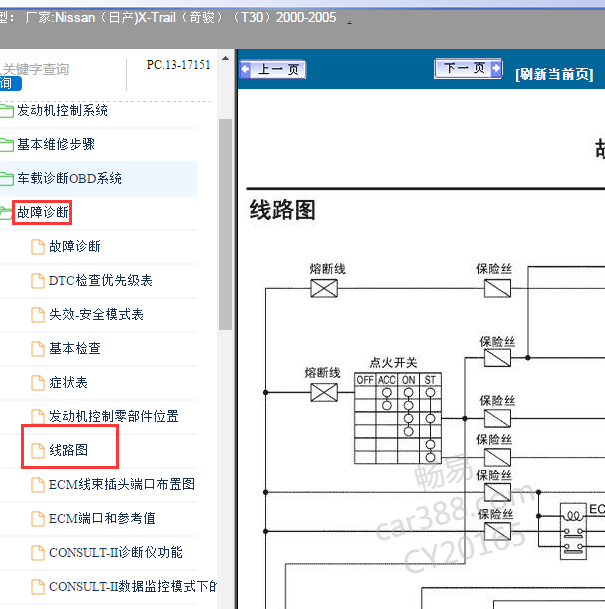The height and width of the screenshot is (609, 605).
Task: Open 失效-安全模式表 entry
Action: [96, 315]
